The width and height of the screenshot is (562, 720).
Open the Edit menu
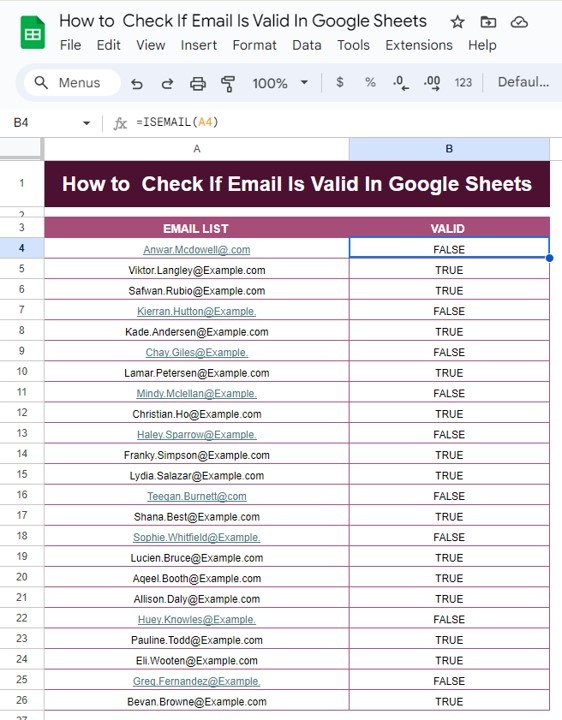click(108, 45)
